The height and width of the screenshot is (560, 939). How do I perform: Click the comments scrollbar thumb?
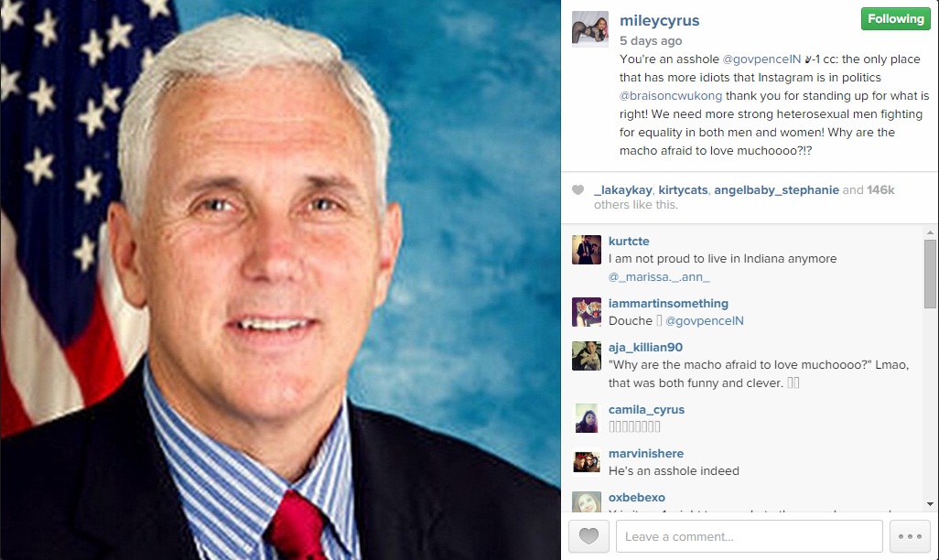point(930,274)
